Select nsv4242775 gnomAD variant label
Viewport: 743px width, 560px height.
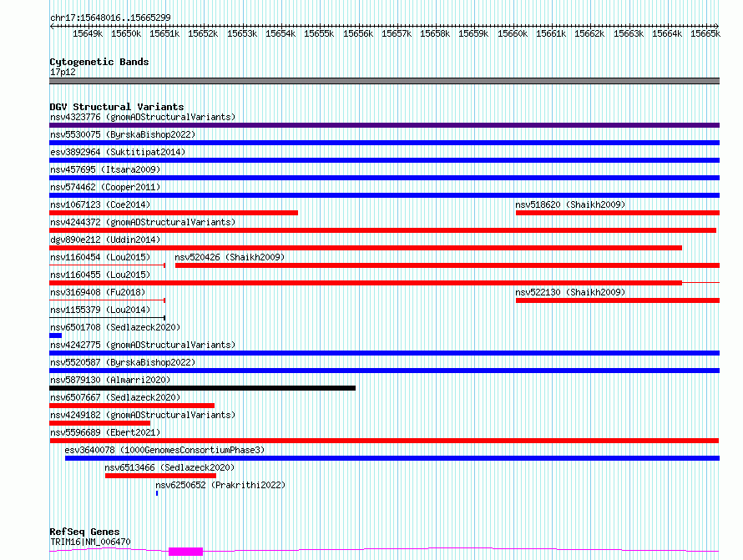(143, 345)
